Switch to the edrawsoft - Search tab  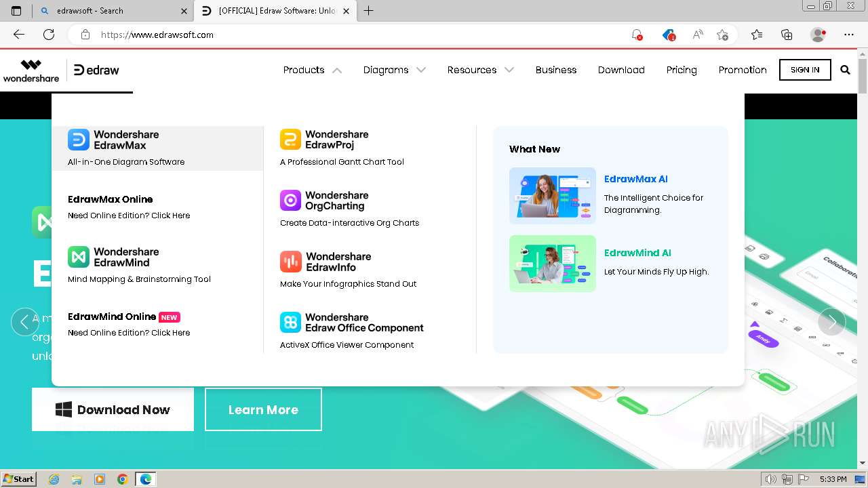pos(112,11)
